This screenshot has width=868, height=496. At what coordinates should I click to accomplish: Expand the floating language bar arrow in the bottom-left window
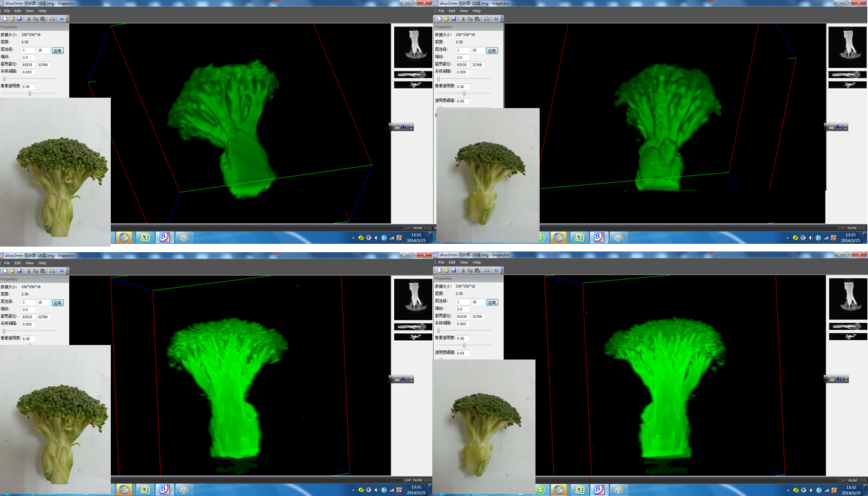pos(411,380)
